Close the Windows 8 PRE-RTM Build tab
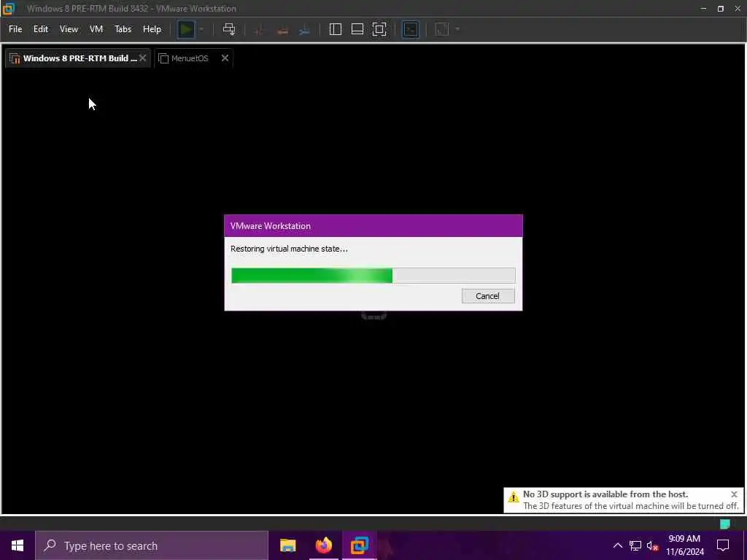The image size is (747, 560). (x=142, y=58)
